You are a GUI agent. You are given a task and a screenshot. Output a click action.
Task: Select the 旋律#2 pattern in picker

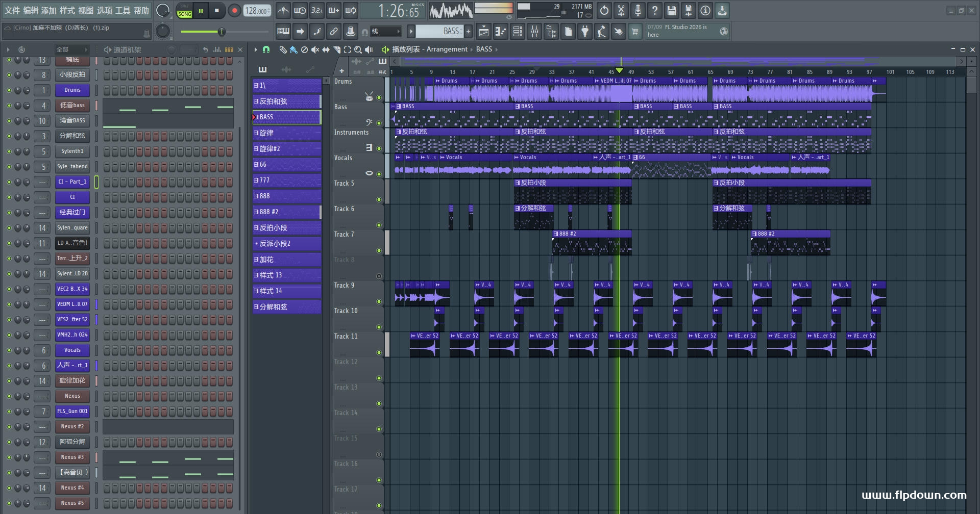pyautogui.click(x=287, y=149)
